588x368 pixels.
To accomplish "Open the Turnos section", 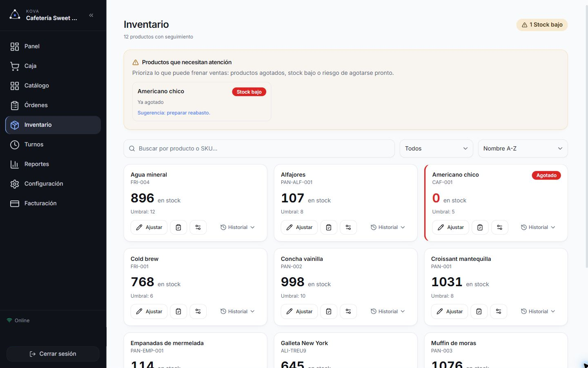I will tap(53, 144).
